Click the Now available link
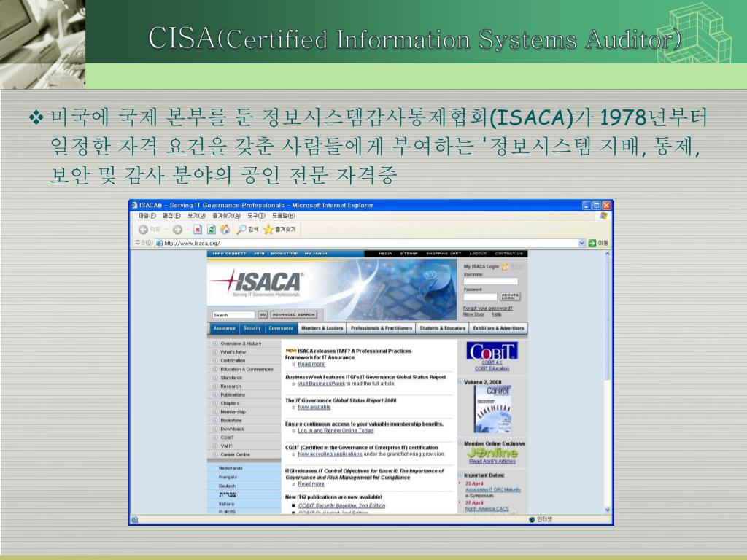This screenshot has height=560, width=747. point(314,407)
